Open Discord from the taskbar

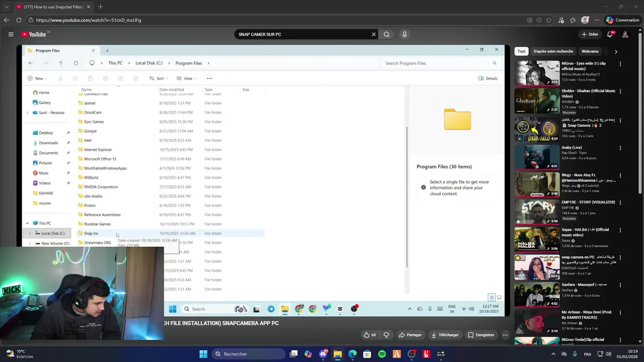click(x=323, y=354)
